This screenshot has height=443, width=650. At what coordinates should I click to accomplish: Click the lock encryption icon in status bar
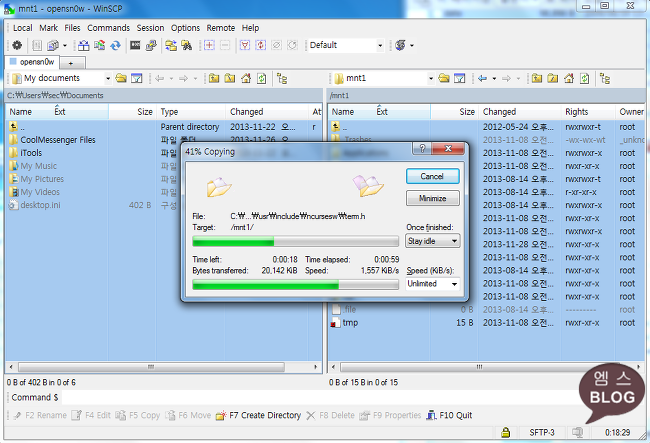(x=505, y=433)
